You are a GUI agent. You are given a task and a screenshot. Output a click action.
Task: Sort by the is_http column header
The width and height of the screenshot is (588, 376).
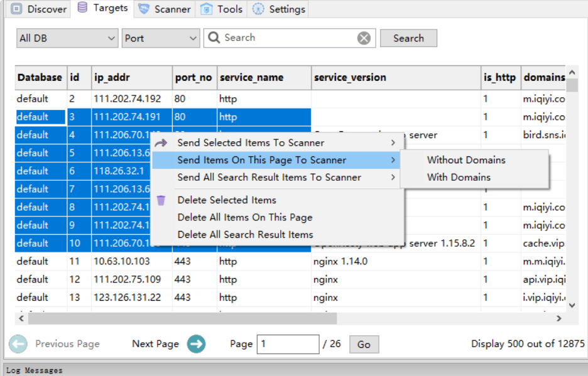click(x=501, y=78)
